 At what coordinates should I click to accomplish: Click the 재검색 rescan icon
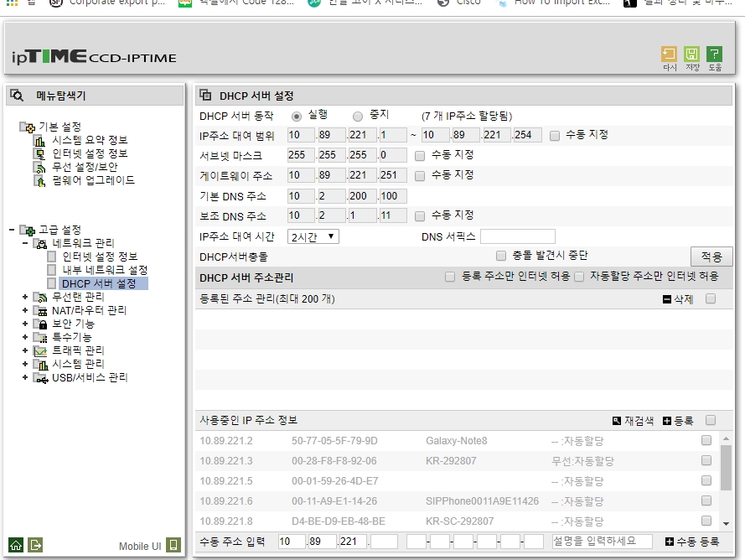pyautogui.click(x=617, y=421)
